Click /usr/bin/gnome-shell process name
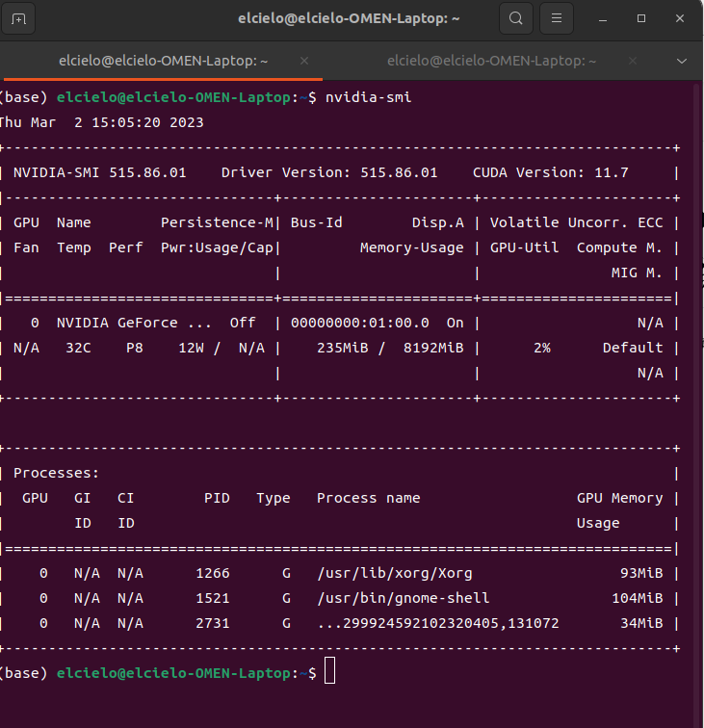704x728 pixels. tap(404, 598)
